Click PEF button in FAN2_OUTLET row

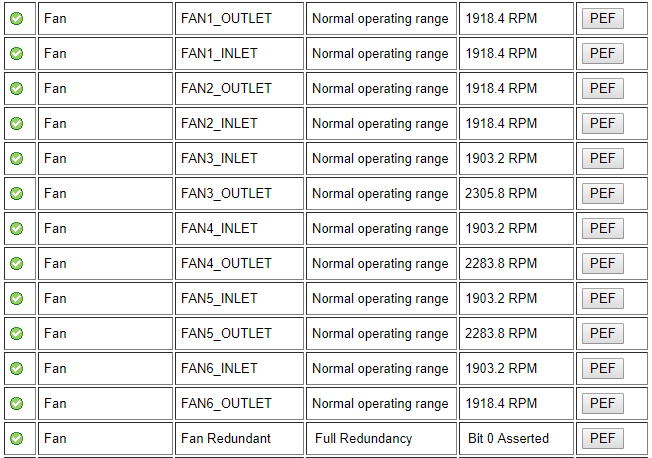tap(603, 89)
